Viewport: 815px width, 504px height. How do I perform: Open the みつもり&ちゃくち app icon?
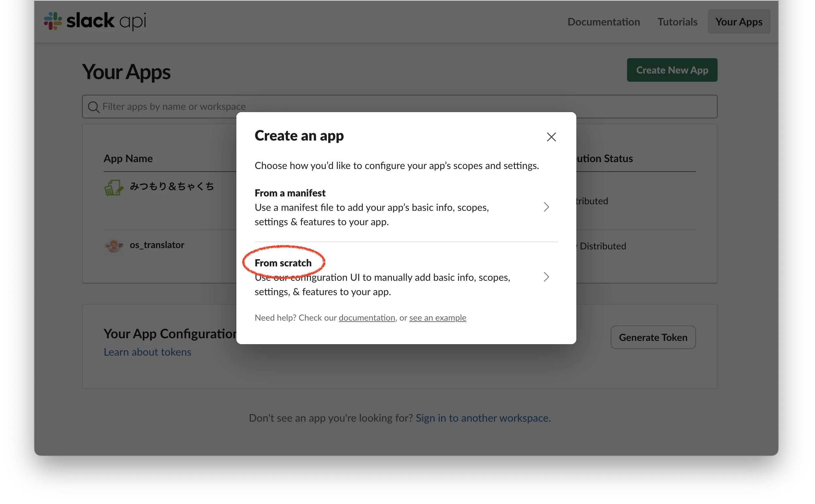pos(114,187)
